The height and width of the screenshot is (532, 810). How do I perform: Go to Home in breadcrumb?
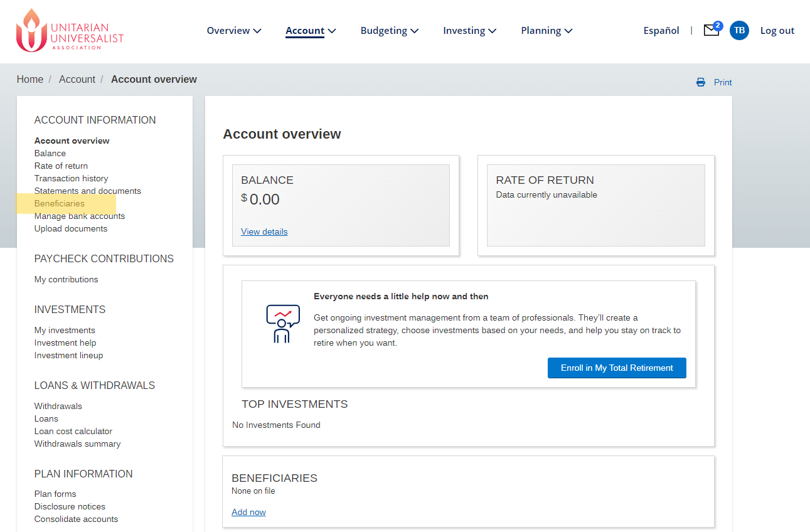point(30,79)
